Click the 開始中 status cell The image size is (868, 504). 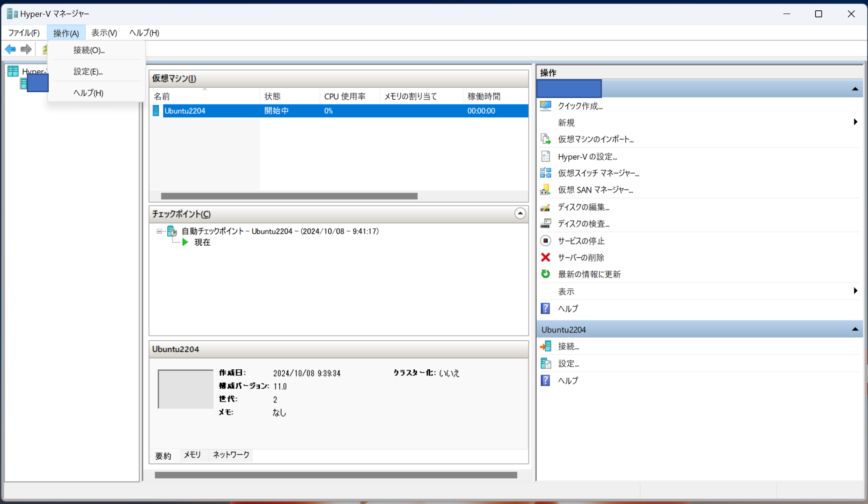pyautogui.click(x=276, y=111)
